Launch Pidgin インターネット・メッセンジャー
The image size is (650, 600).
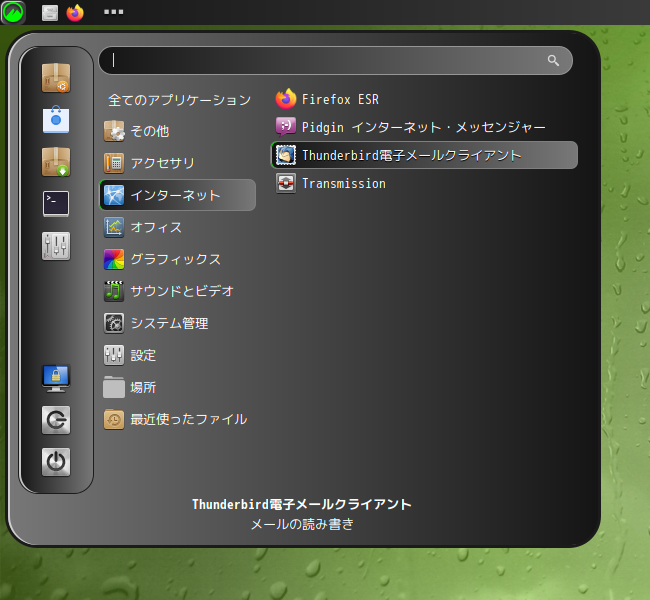click(424, 127)
